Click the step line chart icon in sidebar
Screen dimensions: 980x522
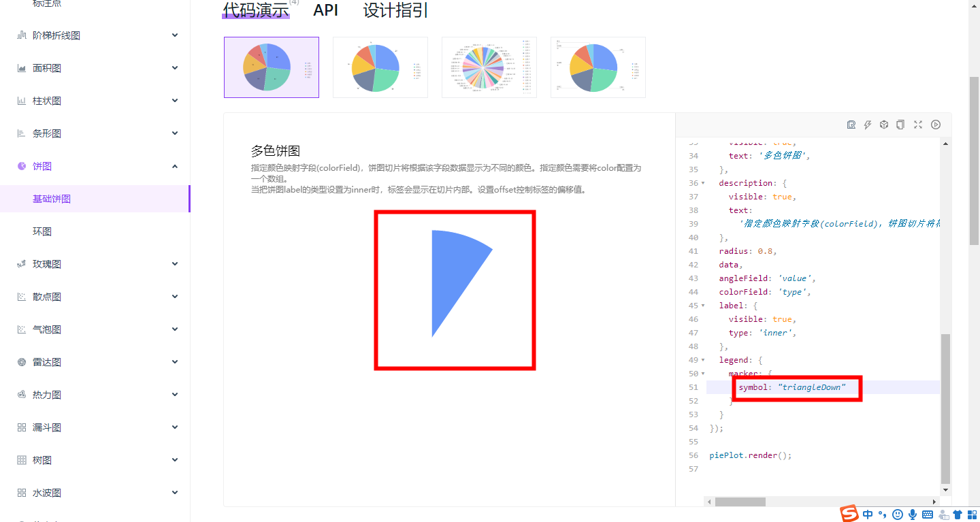point(22,35)
